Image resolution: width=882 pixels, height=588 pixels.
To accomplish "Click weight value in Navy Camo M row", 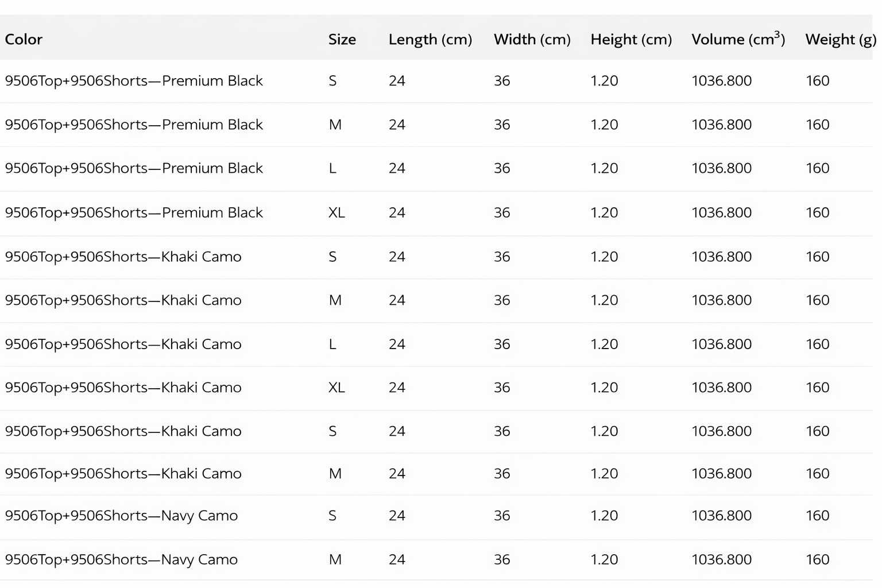I will [817, 560].
